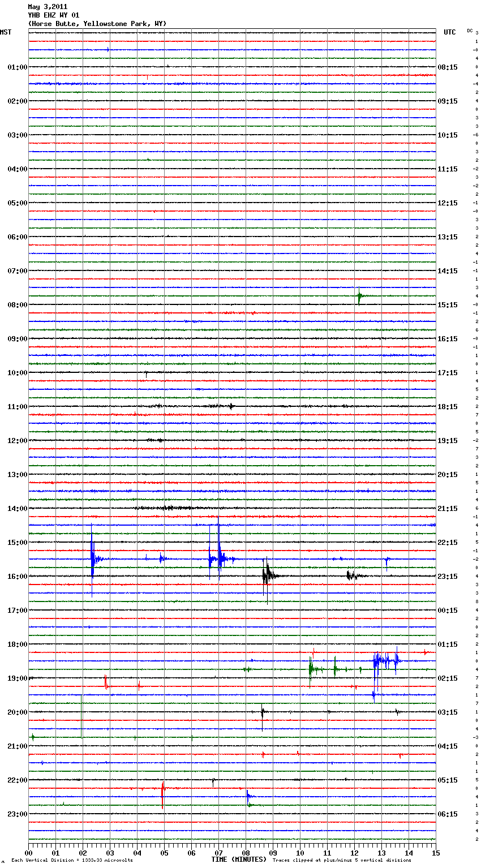Click the 06:15 UTC time label
The height and width of the screenshot is (868, 481).
(448, 814)
